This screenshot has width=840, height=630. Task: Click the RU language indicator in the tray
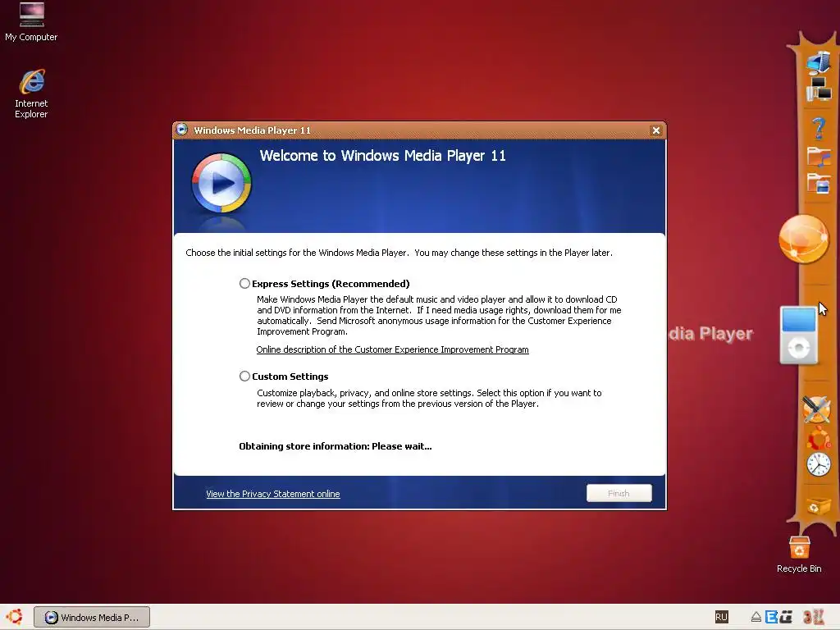tap(721, 617)
